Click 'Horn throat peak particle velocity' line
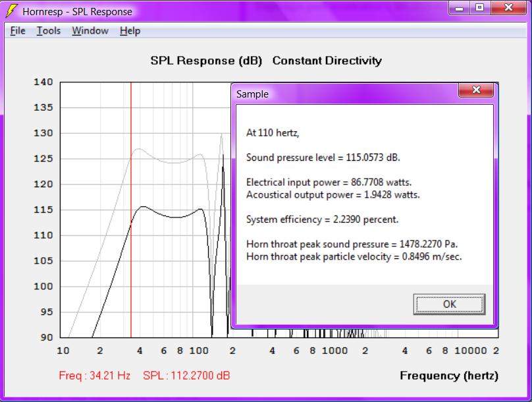The height and width of the screenshot is (402, 532). (x=354, y=256)
